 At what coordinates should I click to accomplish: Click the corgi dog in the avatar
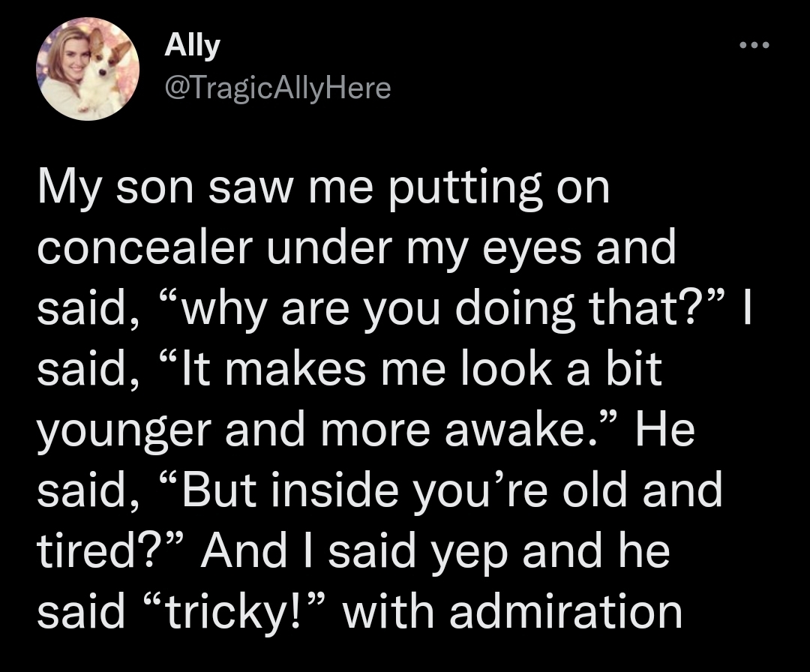click(x=103, y=72)
